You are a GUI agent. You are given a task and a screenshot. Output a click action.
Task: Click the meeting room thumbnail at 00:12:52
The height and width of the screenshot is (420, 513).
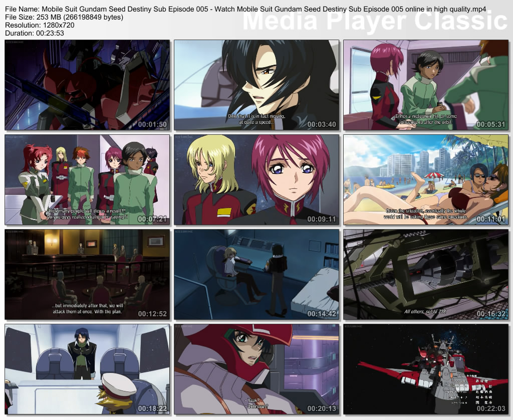87,274
